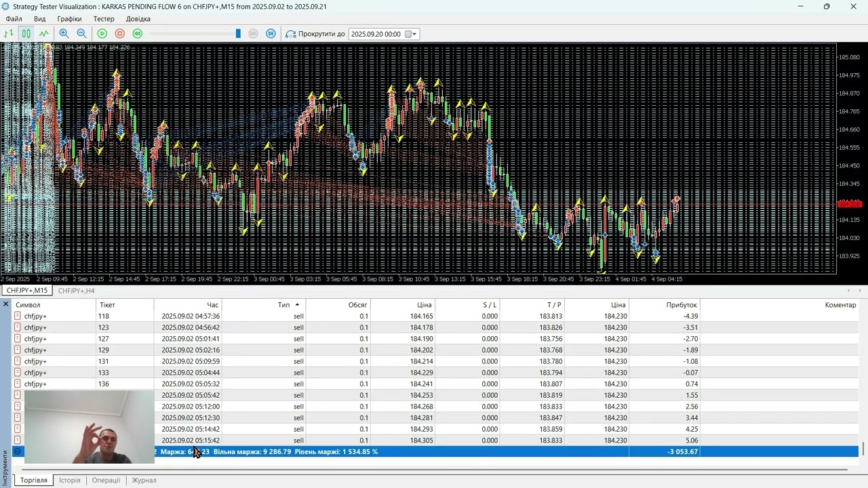Adjust the test speed slider handle
This screenshot has width=868, height=488.
tap(238, 34)
